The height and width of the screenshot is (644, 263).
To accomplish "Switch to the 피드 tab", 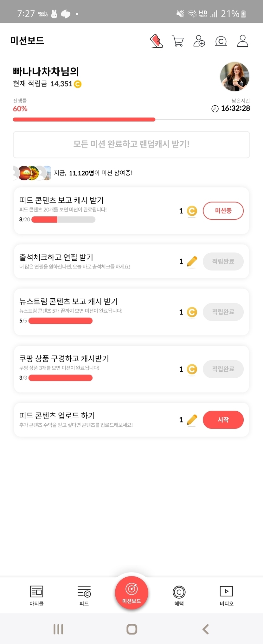I will pos(84,595).
